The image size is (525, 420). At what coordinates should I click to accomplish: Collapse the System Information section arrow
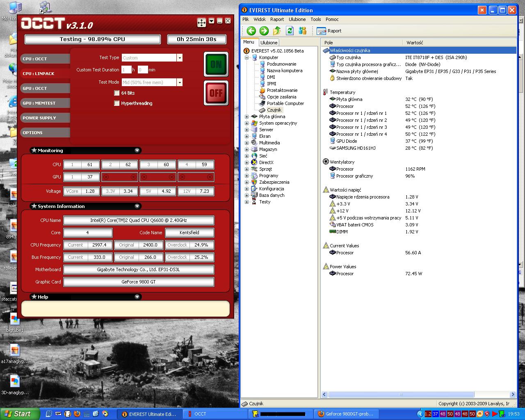pyautogui.click(x=137, y=206)
